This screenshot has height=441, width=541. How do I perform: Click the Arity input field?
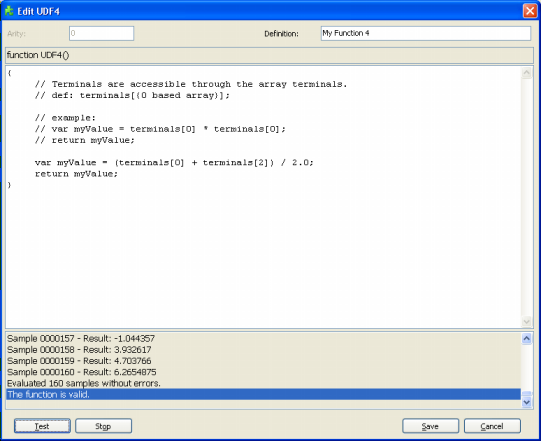click(101, 33)
